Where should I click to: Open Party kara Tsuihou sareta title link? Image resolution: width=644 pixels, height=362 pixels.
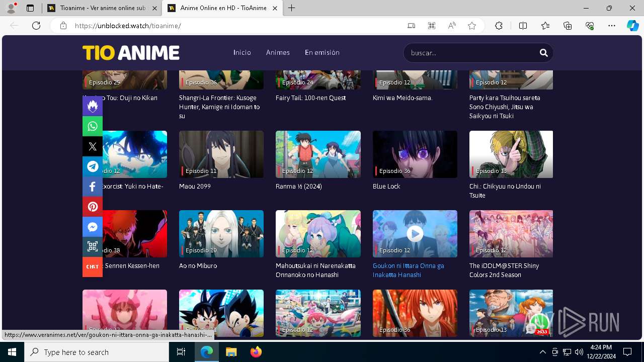505,107
